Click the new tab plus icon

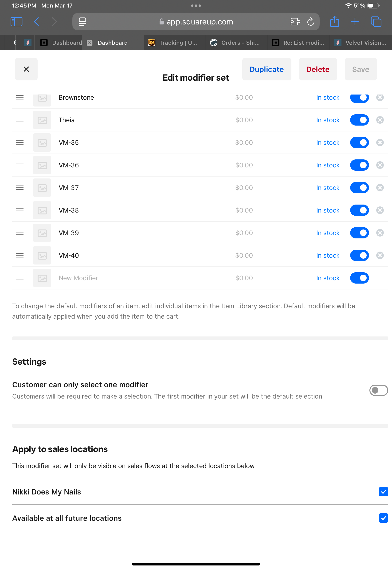355,22
